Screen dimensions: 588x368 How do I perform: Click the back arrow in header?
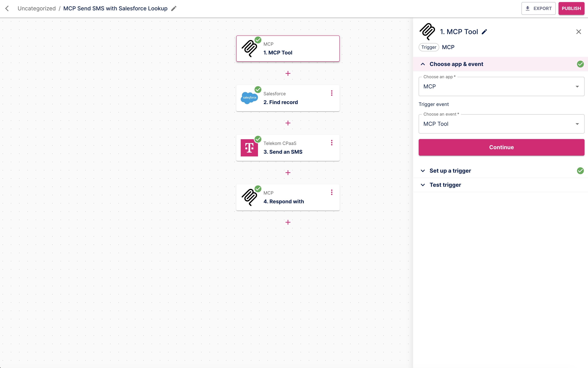(x=7, y=8)
